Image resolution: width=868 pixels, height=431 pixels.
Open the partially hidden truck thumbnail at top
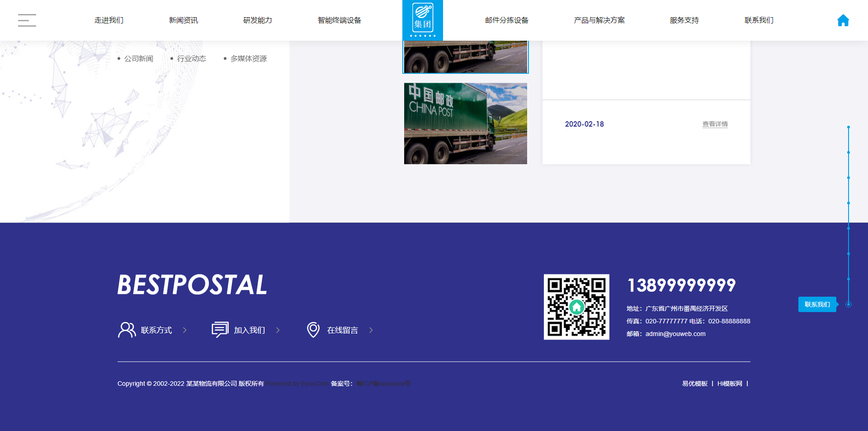point(466,57)
